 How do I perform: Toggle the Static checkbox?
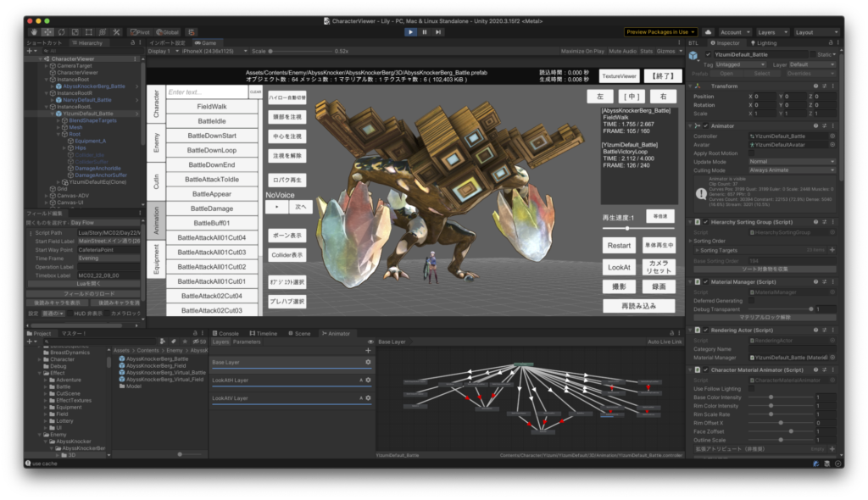coord(813,55)
